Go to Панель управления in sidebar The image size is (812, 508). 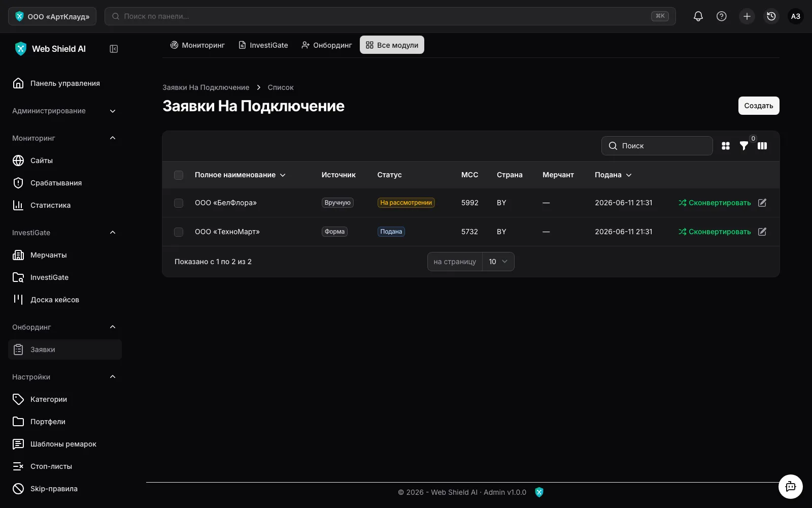click(65, 83)
